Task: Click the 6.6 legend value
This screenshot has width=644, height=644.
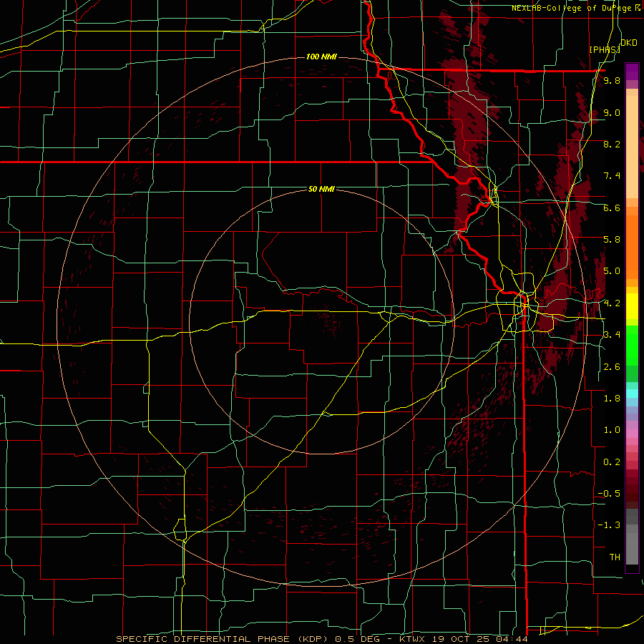Action: click(612, 208)
